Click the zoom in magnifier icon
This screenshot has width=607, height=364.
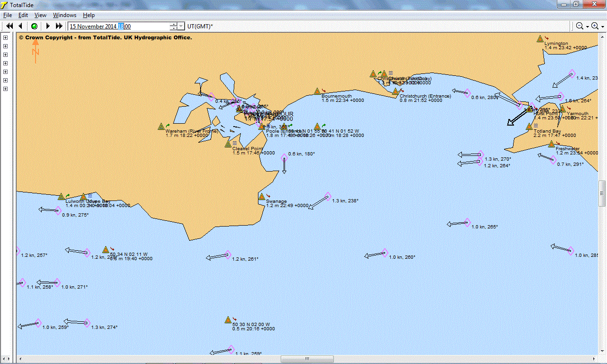pos(595,26)
